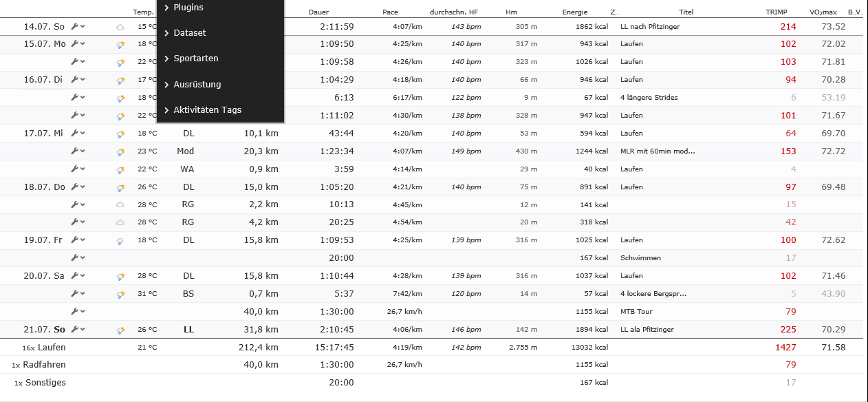Click the 16x Laufen summary row
Image resolution: width=868 pixels, height=402 pixels.
point(44,348)
